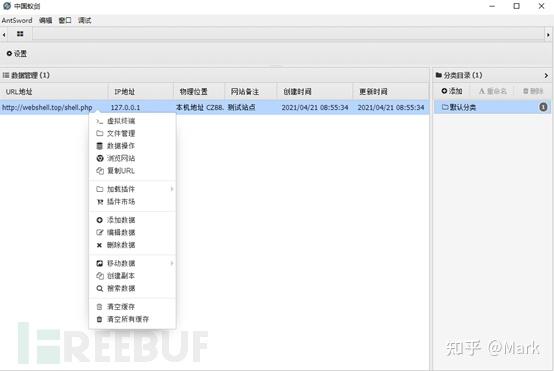Image resolution: width=554 pixels, height=371 pixels.
Task: Sort by the URL地址 column header
Action: (54, 92)
